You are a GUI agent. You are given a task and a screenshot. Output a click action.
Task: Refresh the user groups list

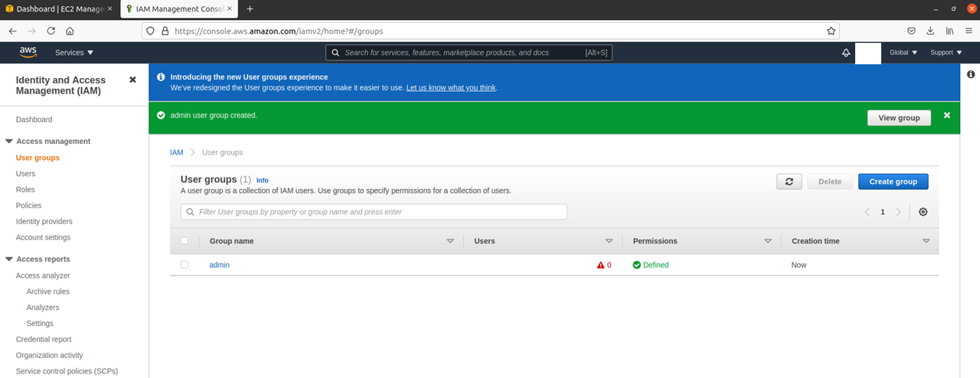coord(789,181)
